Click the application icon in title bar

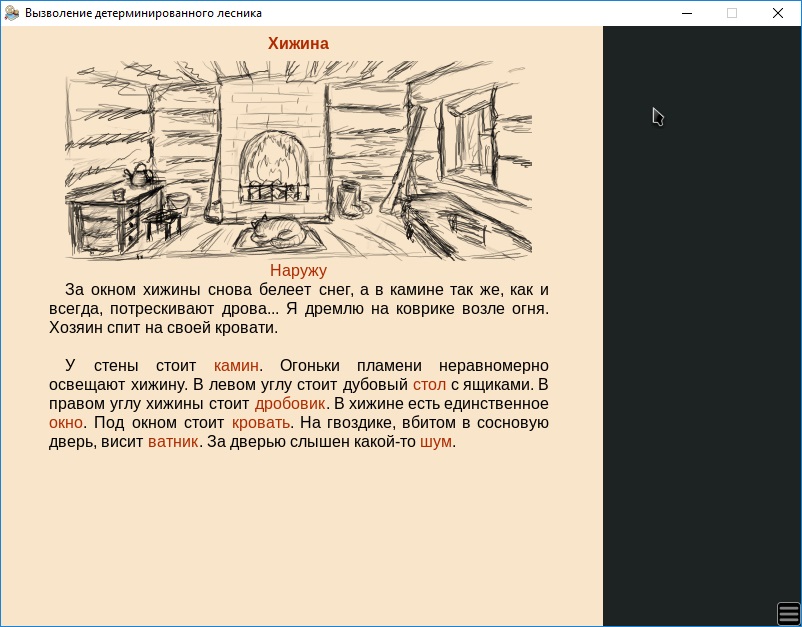tap(12, 13)
